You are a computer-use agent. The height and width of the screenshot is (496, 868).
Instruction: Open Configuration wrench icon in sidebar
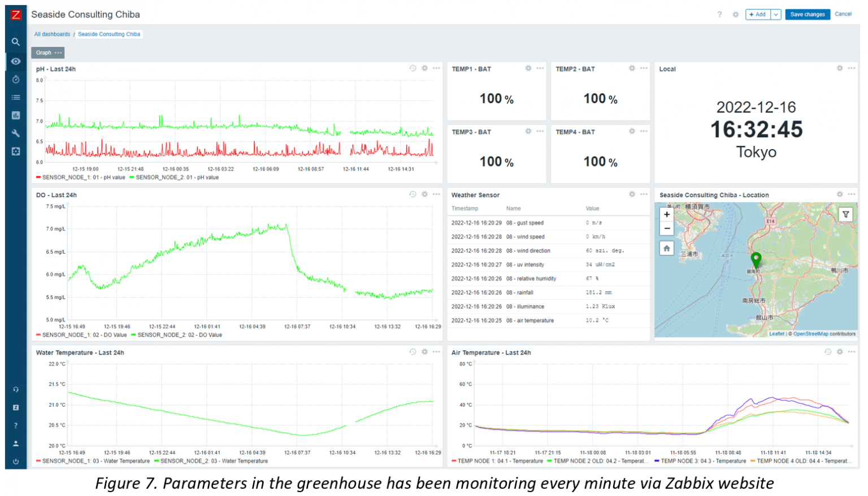(16, 133)
